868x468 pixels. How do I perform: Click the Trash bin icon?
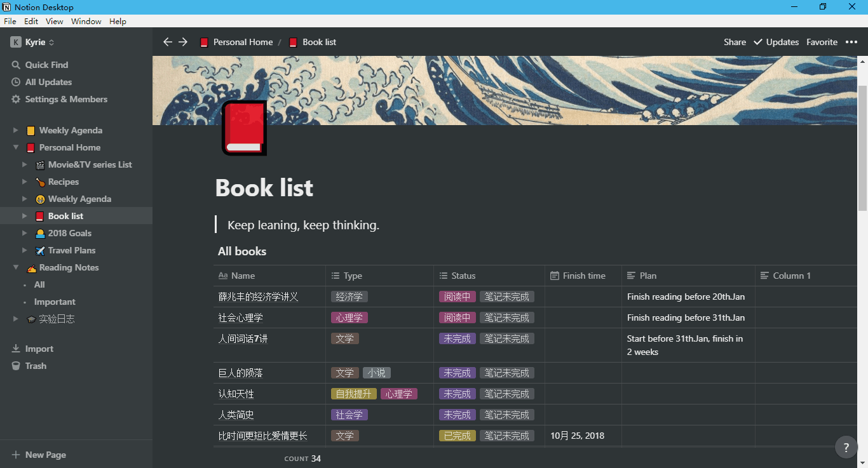pos(16,366)
